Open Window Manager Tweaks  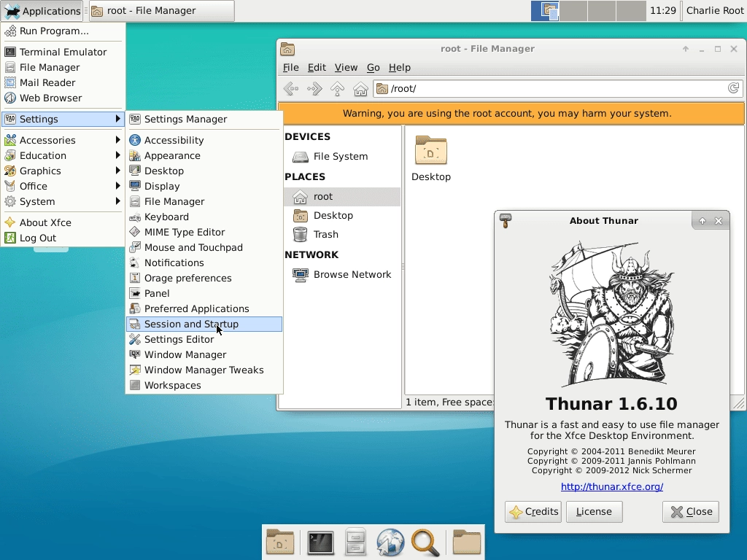tap(204, 370)
